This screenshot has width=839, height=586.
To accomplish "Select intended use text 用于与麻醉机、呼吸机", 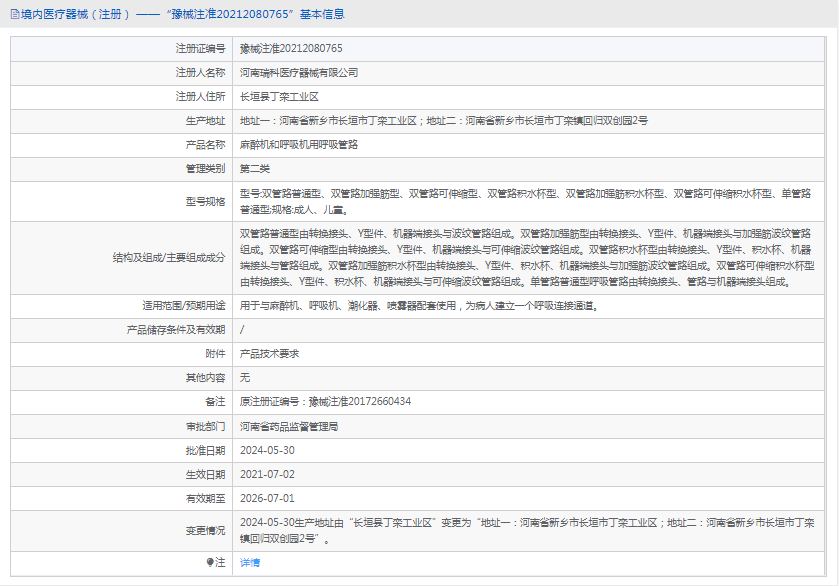I will (419, 306).
